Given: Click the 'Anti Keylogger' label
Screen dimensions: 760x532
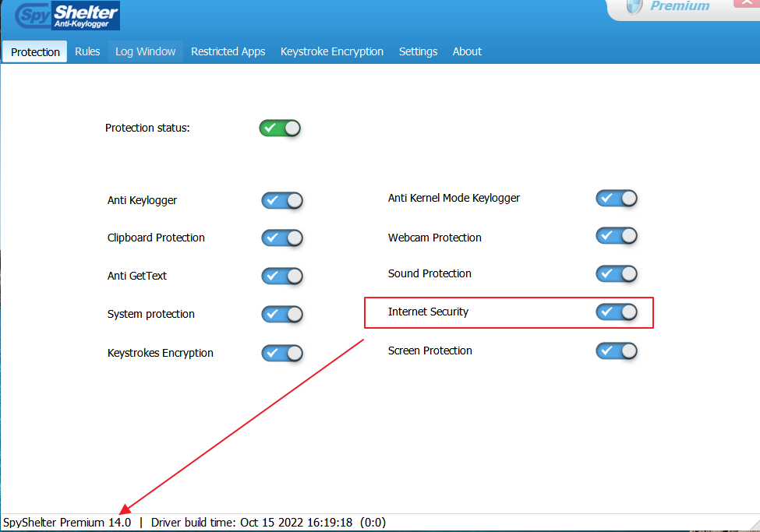Looking at the screenshot, I should 142,201.
